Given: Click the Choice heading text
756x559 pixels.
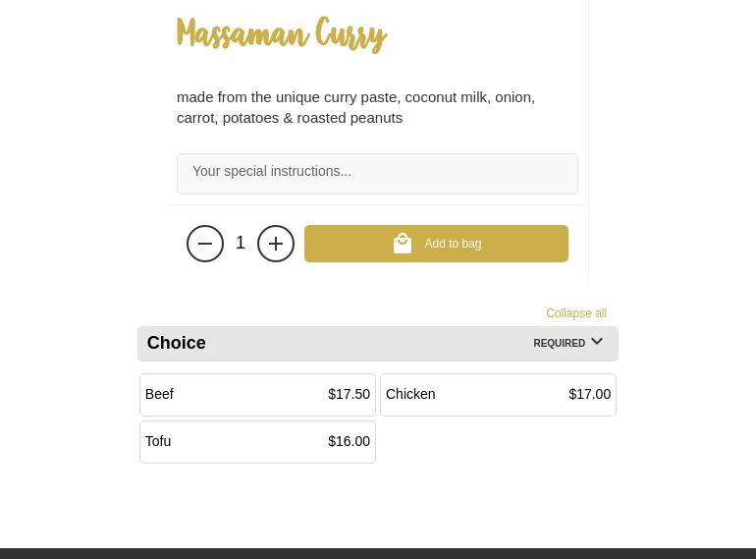Looking at the screenshot, I should 176,343.
